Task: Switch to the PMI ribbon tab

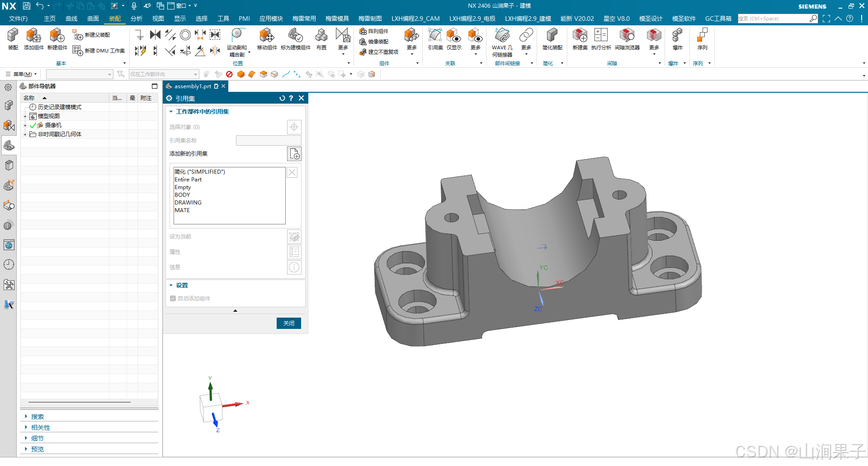Action: pos(244,19)
